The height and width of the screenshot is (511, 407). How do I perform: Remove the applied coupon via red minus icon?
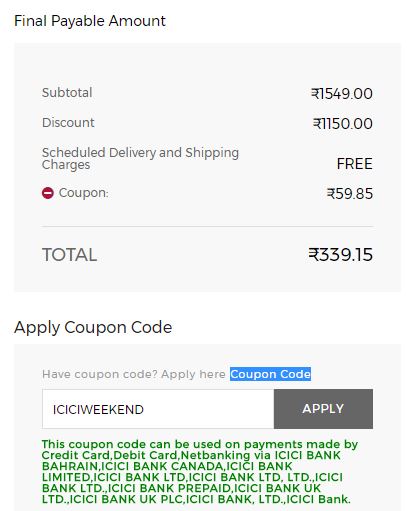pyautogui.click(x=48, y=193)
